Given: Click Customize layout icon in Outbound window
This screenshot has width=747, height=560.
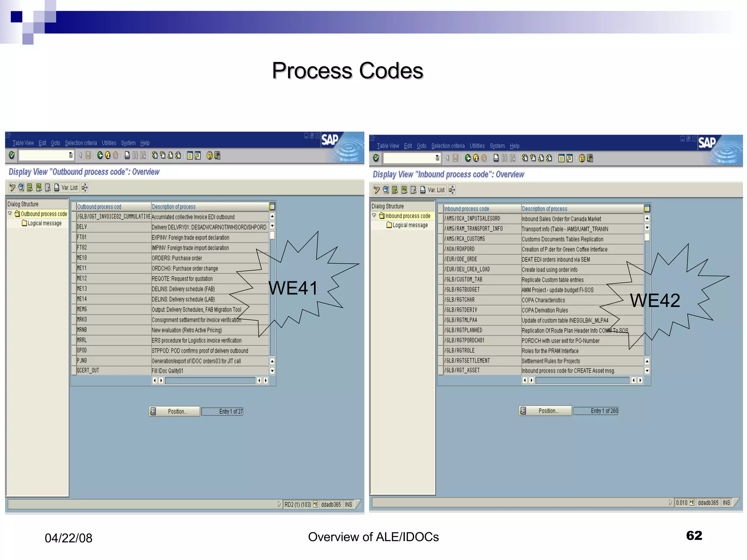Looking at the screenshot, I should click(217, 156).
